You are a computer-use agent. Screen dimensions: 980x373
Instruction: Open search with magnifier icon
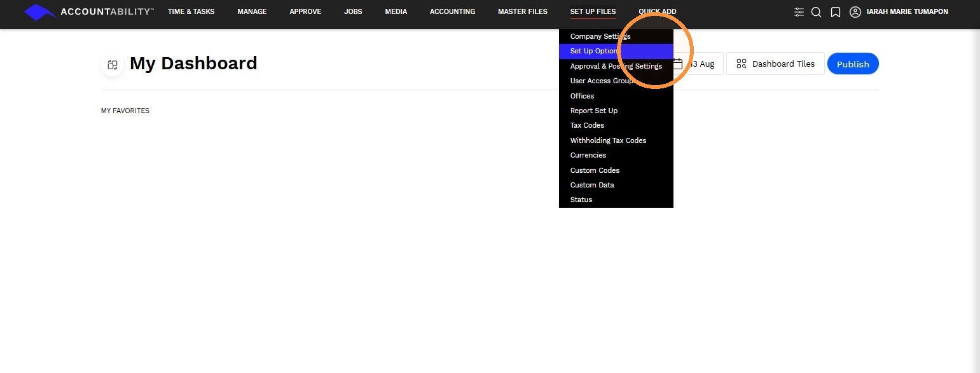pos(817,12)
